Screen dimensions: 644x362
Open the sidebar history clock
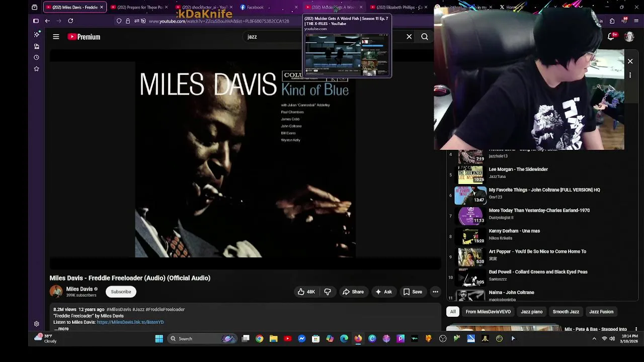[36, 57]
